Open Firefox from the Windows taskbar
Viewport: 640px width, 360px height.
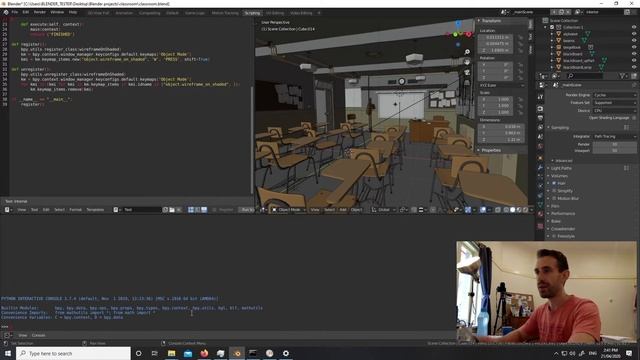[x=204, y=353]
